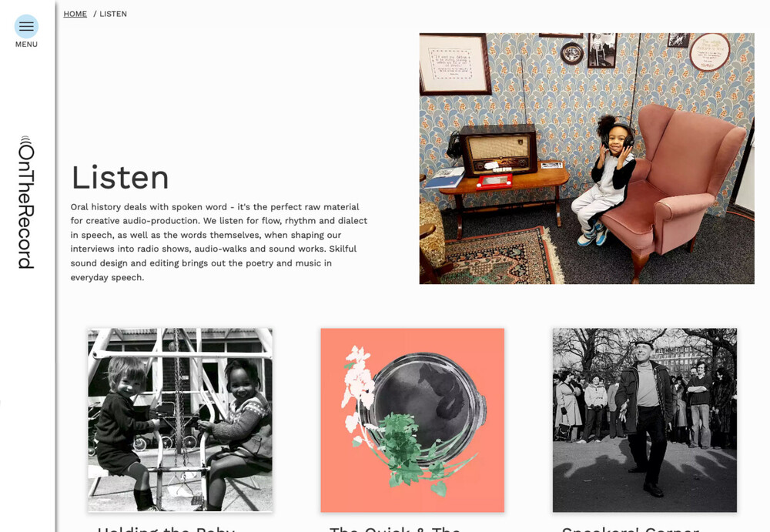The image size is (770, 532).
Task: Click The Quick & The title link
Action: [x=395, y=529]
